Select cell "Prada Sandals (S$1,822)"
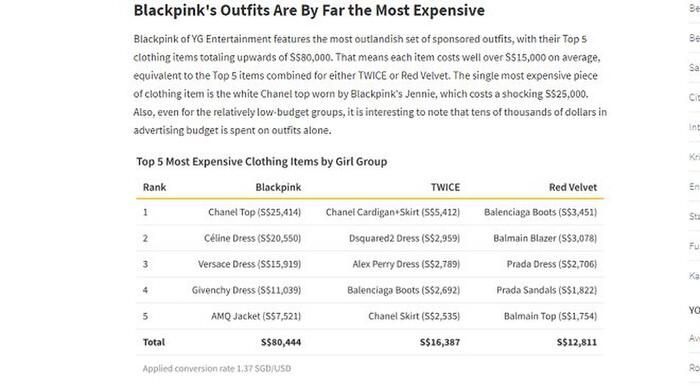This screenshot has width=700, height=386. click(x=546, y=290)
